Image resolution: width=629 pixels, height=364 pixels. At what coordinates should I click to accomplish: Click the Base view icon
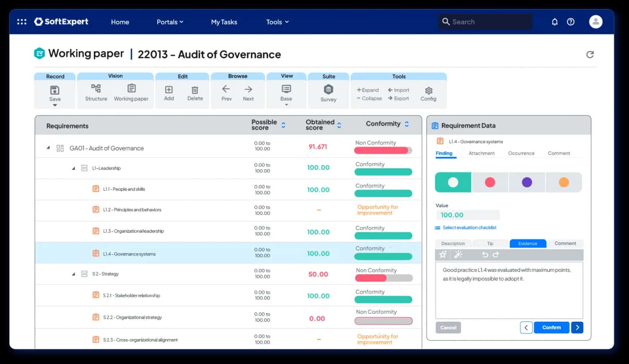(286, 89)
